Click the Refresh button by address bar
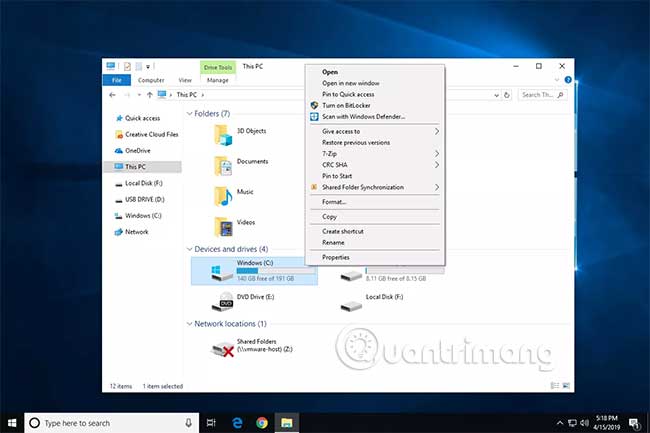650x433 pixels. [x=507, y=95]
